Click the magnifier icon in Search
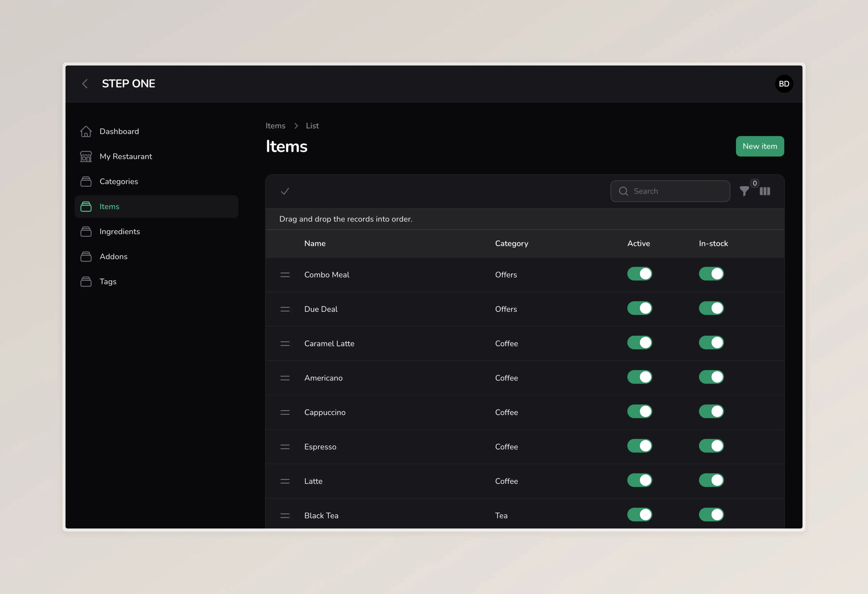The image size is (868, 594). [623, 191]
